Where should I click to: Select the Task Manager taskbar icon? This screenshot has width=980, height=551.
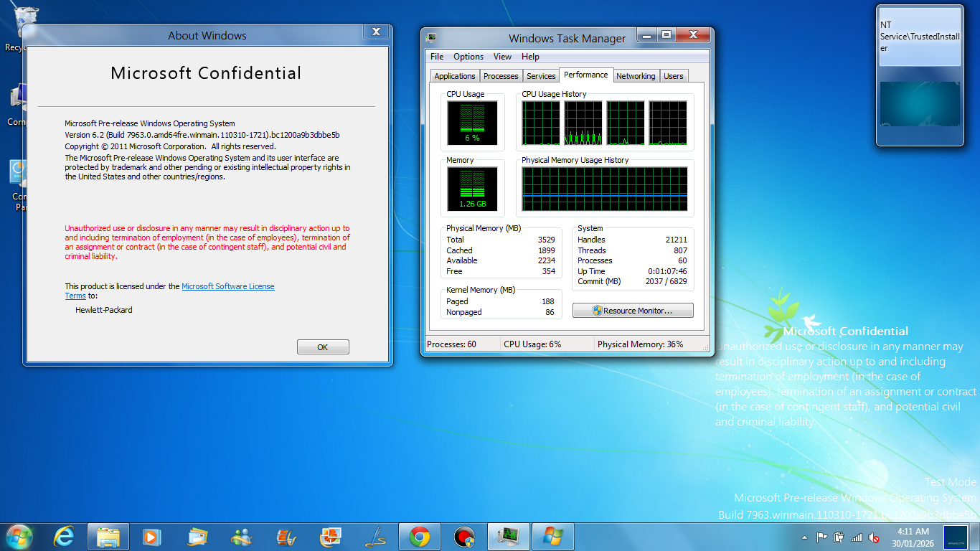coord(509,537)
